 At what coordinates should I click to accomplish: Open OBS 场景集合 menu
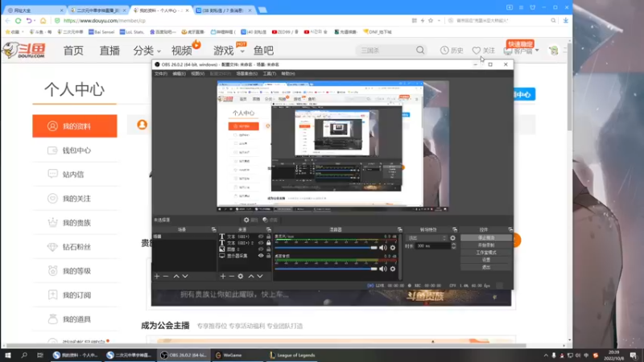coord(247,74)
